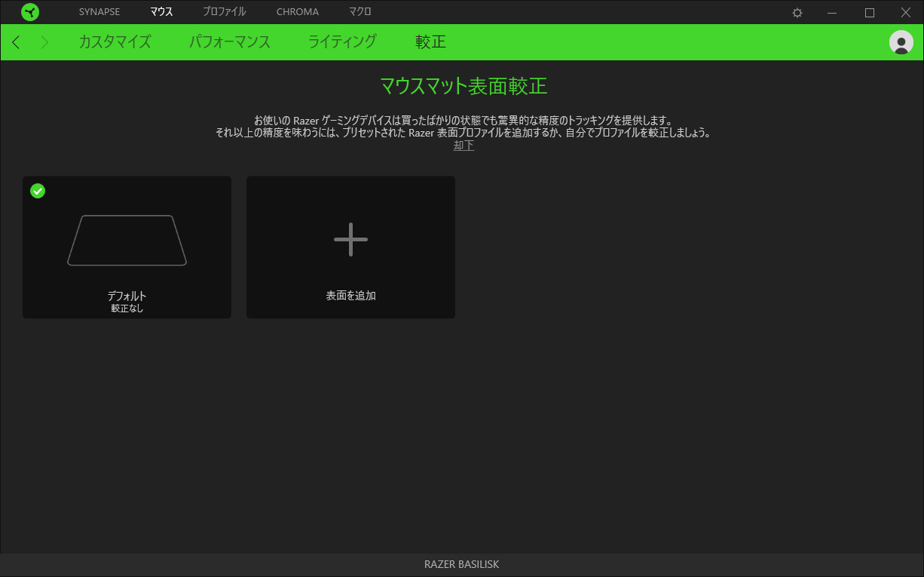
Task: Click the 却下 dismiss link
Action: (x=464, y=146)
